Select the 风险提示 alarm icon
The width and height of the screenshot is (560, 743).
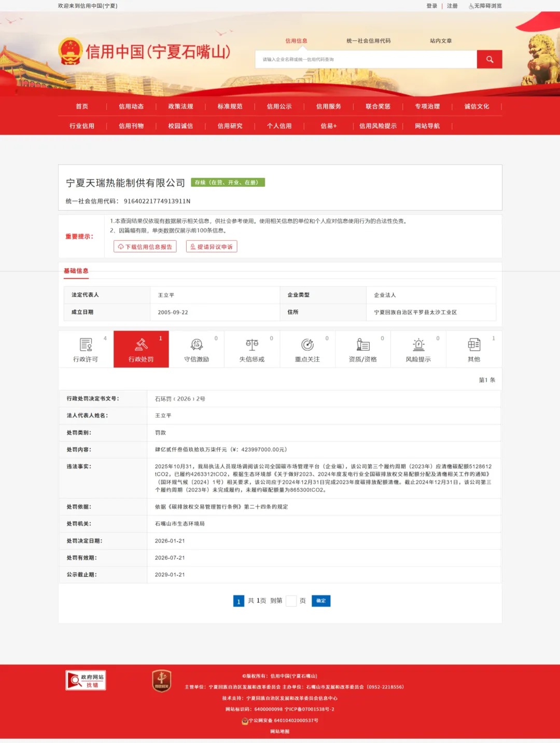tap(418, 345)
